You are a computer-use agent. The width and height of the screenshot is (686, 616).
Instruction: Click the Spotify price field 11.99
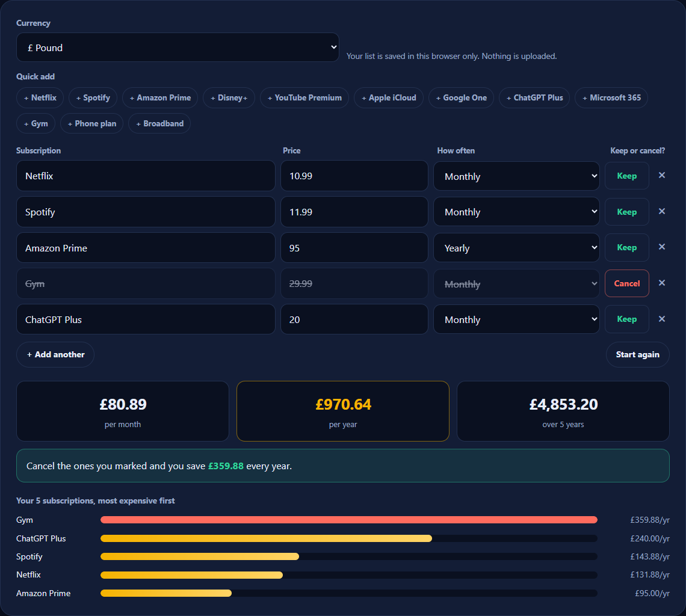click(354, 212)
